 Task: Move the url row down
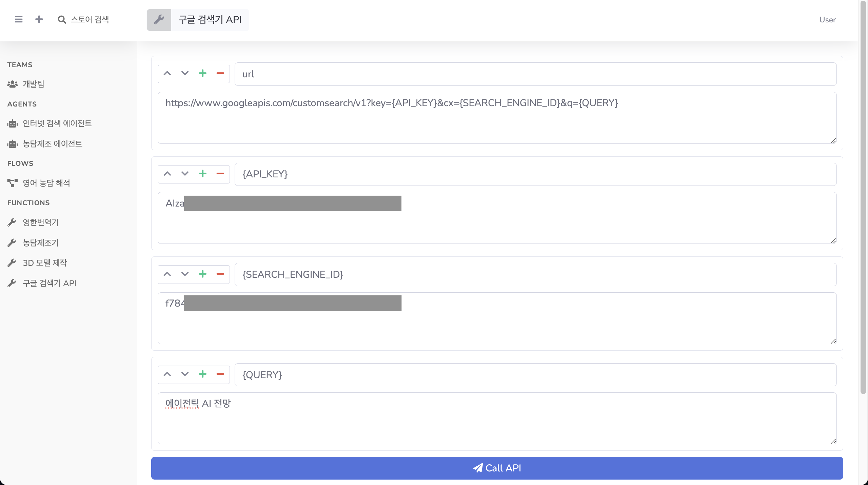tap(185, 74)
